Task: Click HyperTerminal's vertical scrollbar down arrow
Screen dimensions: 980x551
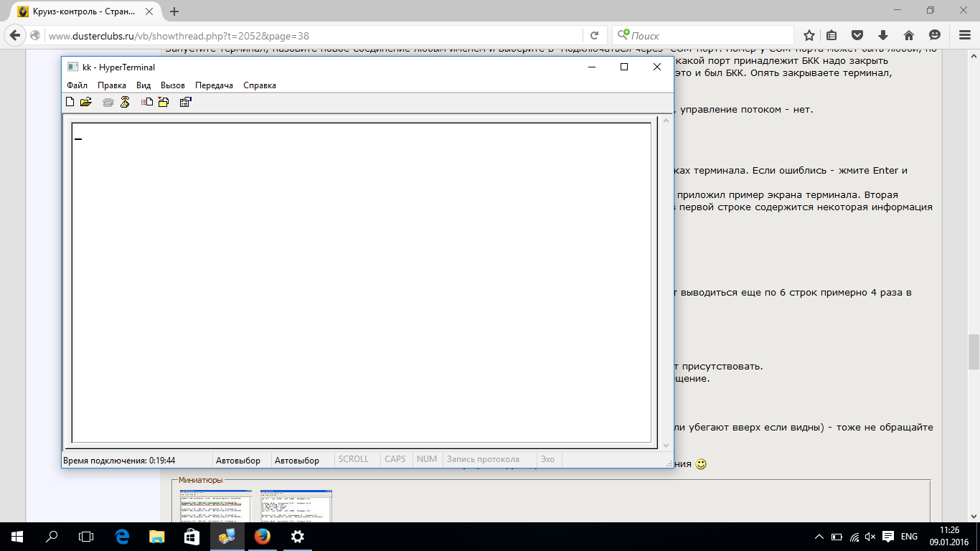Action: 666,444
